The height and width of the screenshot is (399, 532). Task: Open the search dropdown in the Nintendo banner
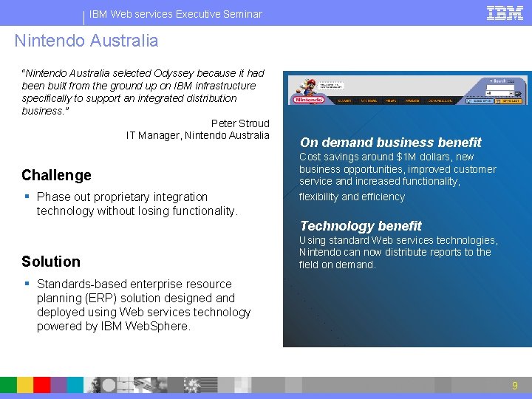click(x=499, y=93)
